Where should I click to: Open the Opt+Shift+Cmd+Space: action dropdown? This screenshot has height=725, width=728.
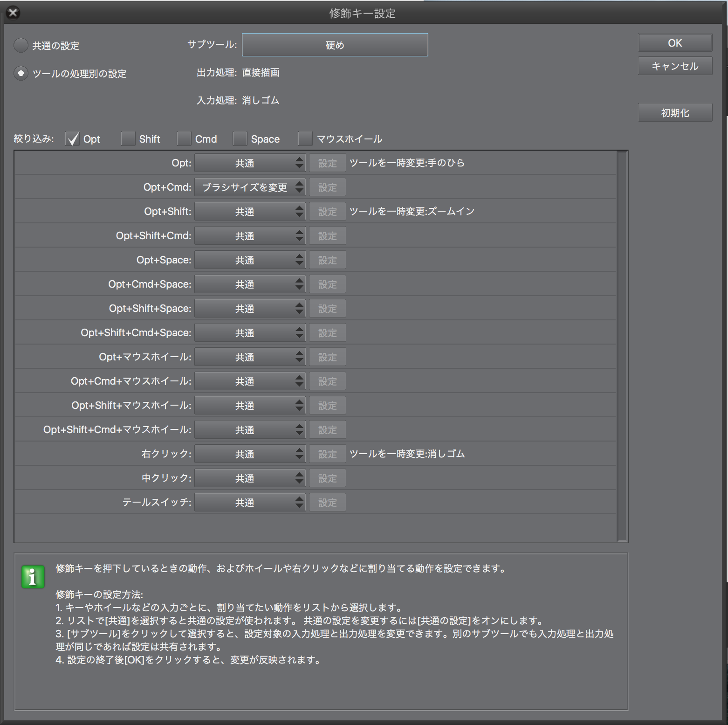click(250, 333)
